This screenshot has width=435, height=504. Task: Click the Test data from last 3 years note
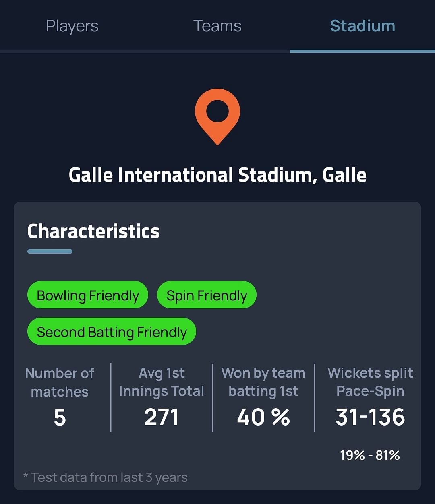[106, 477]
